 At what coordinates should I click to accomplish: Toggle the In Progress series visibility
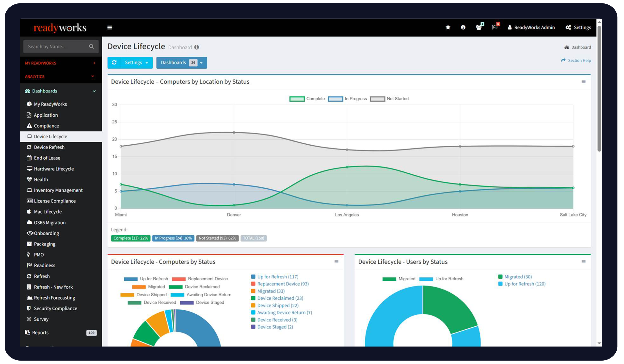(x=356, y=98)
